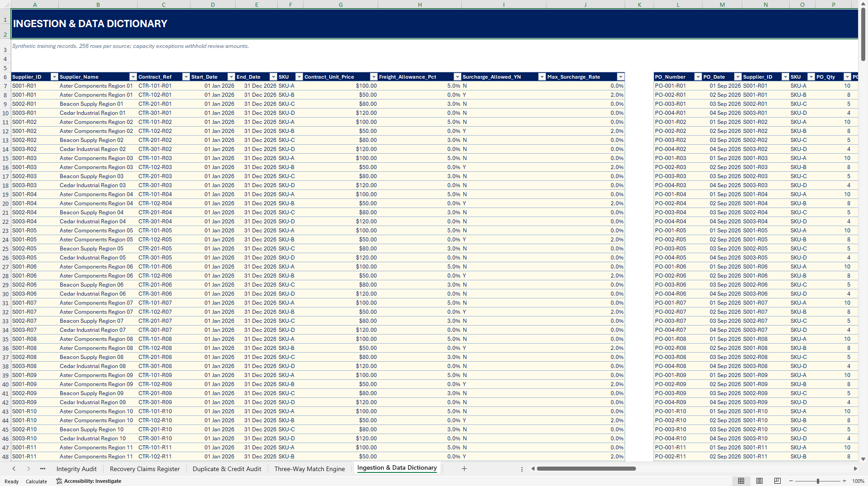Switch to the Duplicate & Credit Audit tab
This screenshot has height=486, width=868.
(x=227, y=469)
